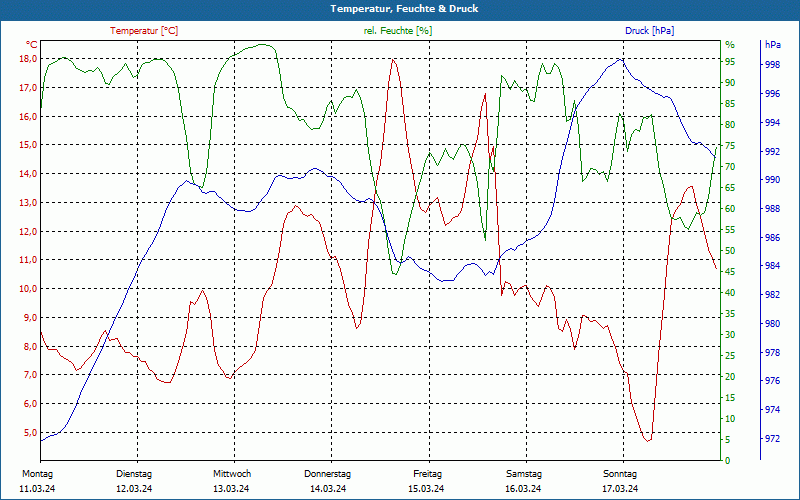Click the '7,0' temperature axis value
The image size is (800, 500).
point(30,375)
